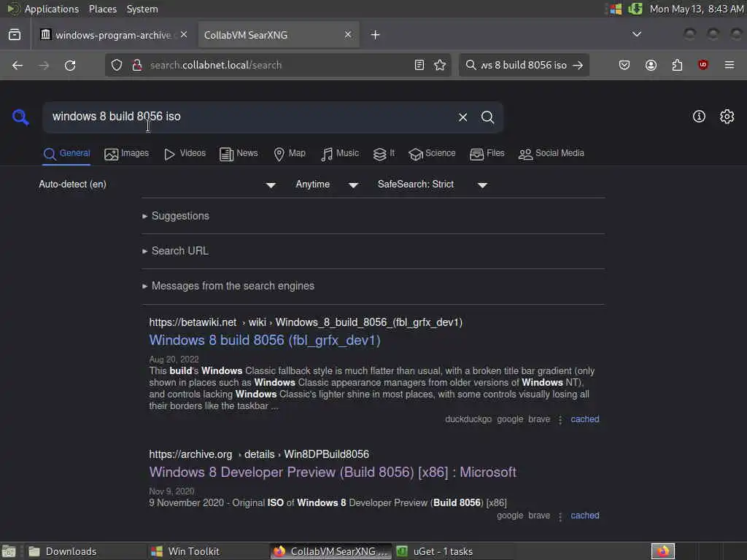The height and width of the screenshot is (560, 747).
Task: Toggle reader view icon in address bar
Action: click(x=419, y=65)
